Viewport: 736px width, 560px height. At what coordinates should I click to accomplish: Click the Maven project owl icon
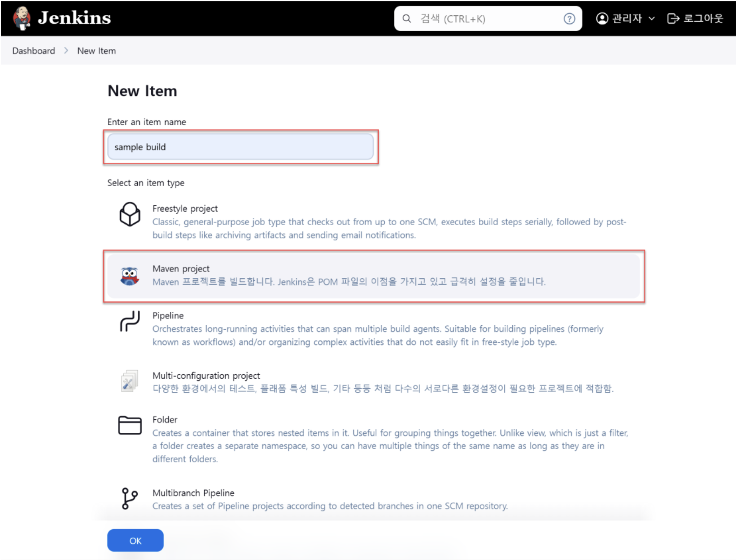pos(130,275)
